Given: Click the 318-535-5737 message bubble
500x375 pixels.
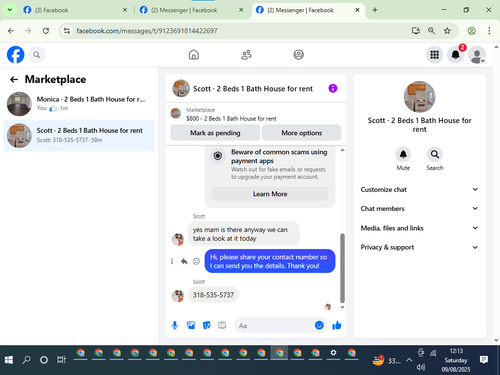Looking at the screenshot, I should click(x=213, y=295).
